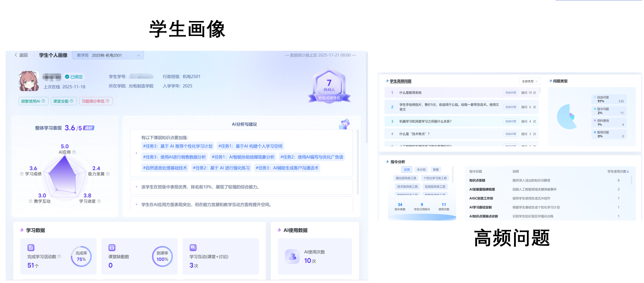The width and height of the screenshot is (644, 283).
Task: Click the chat bubble icon beside 学习互动
Action: [x=193, y=248]
